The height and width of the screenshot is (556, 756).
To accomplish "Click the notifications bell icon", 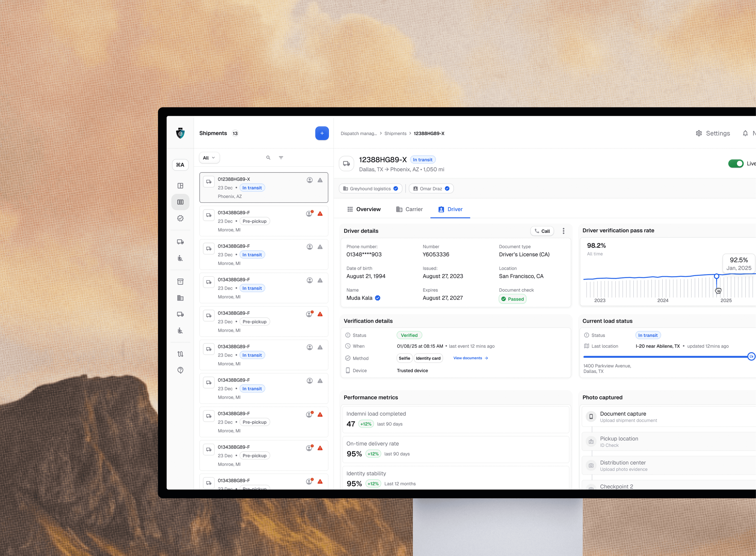I will coord(745,133).
